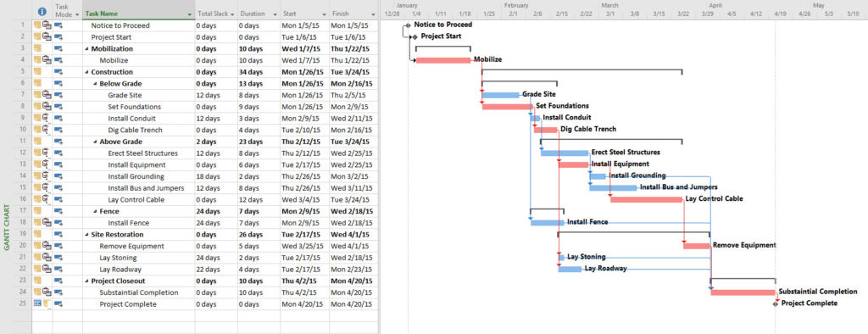The height and width of the screenshot is (334, 868).
Task: Click constraint indicator on Erect Steel Structures row
Action: [x=47, y=153]
